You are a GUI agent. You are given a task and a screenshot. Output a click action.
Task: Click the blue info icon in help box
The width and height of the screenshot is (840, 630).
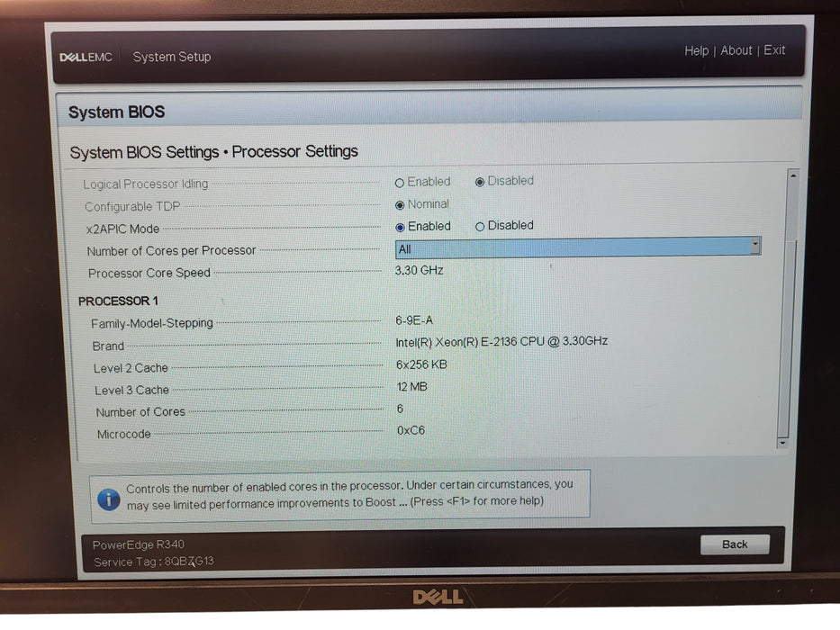(109, 499)
